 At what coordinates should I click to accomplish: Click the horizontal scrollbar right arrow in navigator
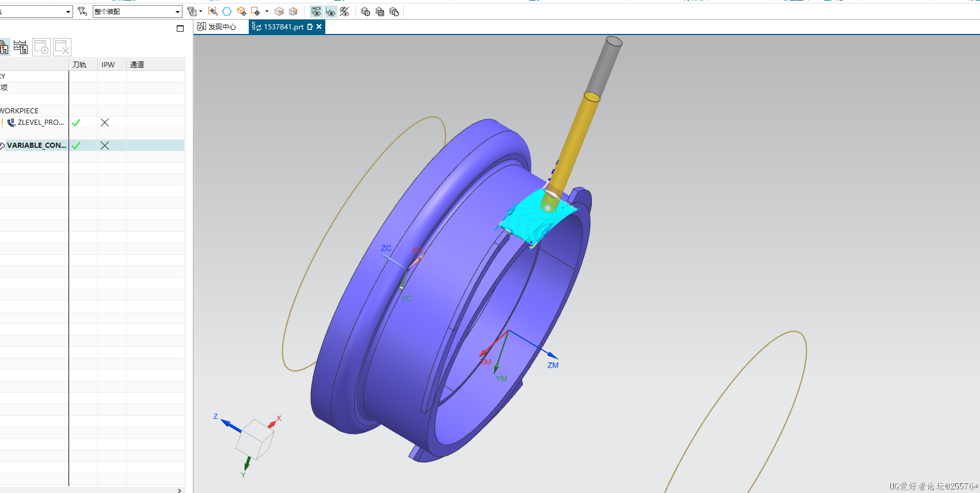180,490
